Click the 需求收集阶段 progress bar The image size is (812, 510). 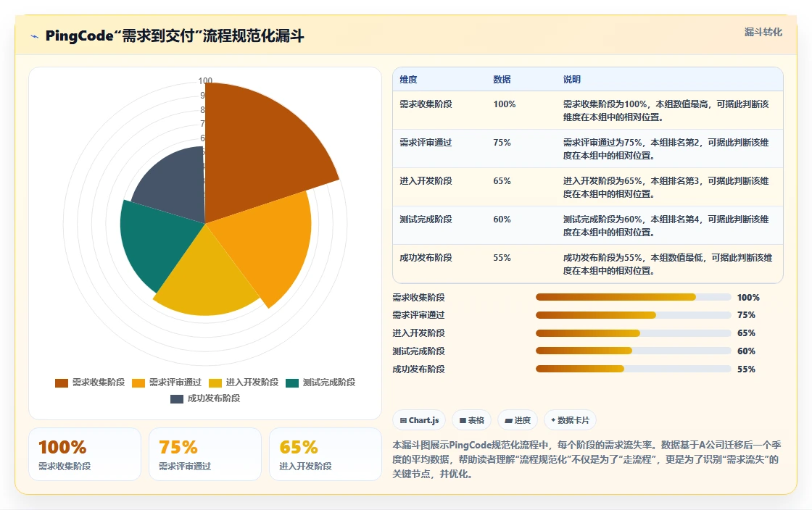(634, 297)
